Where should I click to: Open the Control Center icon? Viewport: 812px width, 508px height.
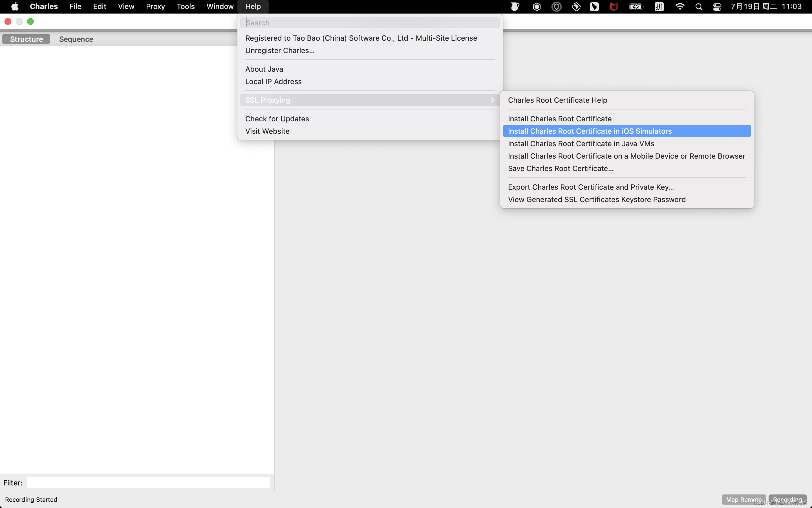point(717,7)
